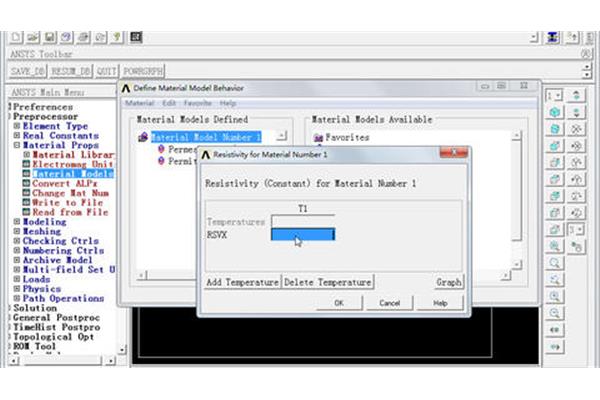Expand the Material Library node

tap(26, 155)
